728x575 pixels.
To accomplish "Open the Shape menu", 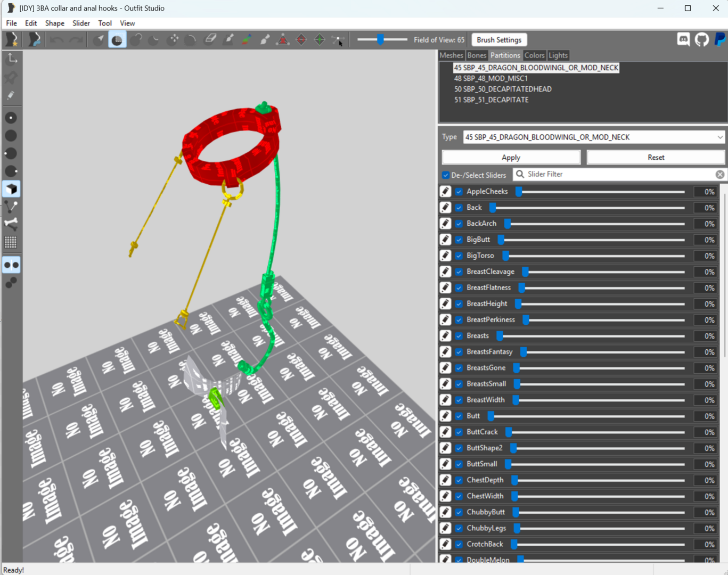I will pyautogui.click(x=54, y=23).
